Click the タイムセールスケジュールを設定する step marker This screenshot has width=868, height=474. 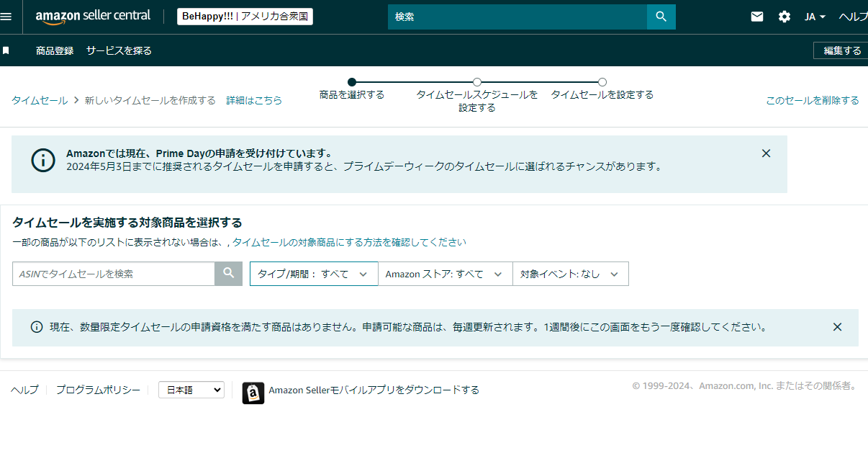[x=477, y=82]
